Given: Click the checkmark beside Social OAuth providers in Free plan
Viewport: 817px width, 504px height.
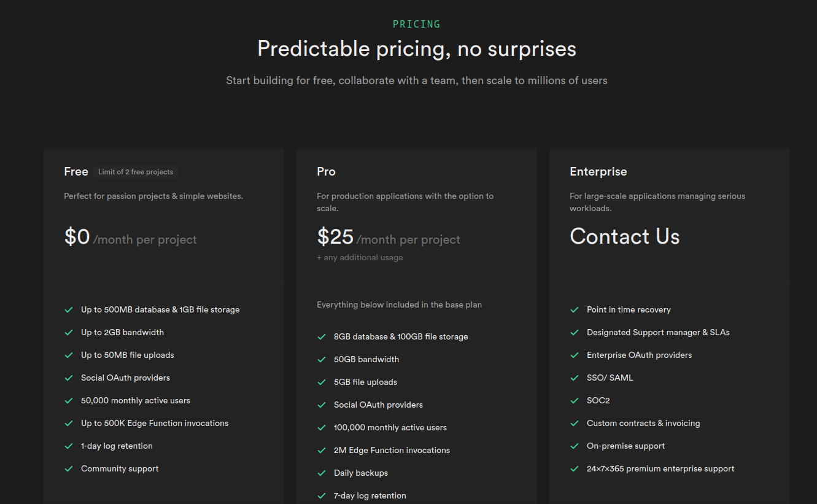Looking at the screenshot, I should [x=69, y=378].
